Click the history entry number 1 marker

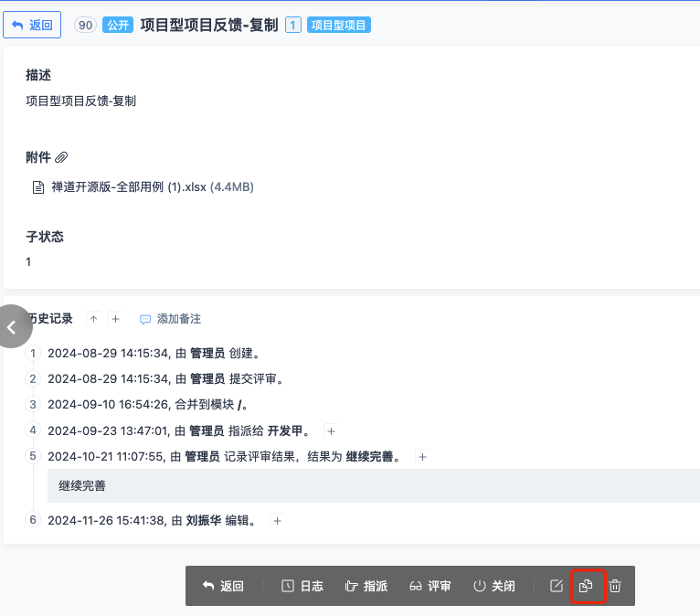33,354
